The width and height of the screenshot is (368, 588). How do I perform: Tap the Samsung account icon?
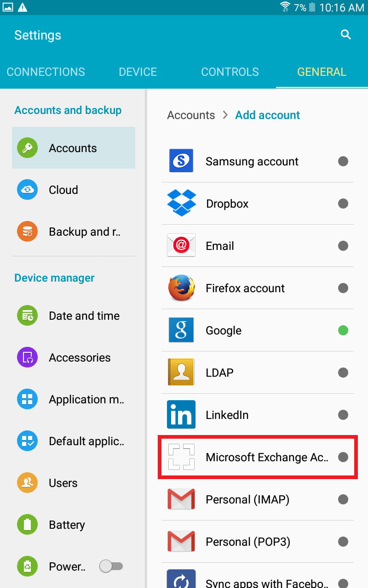(181, 161)
